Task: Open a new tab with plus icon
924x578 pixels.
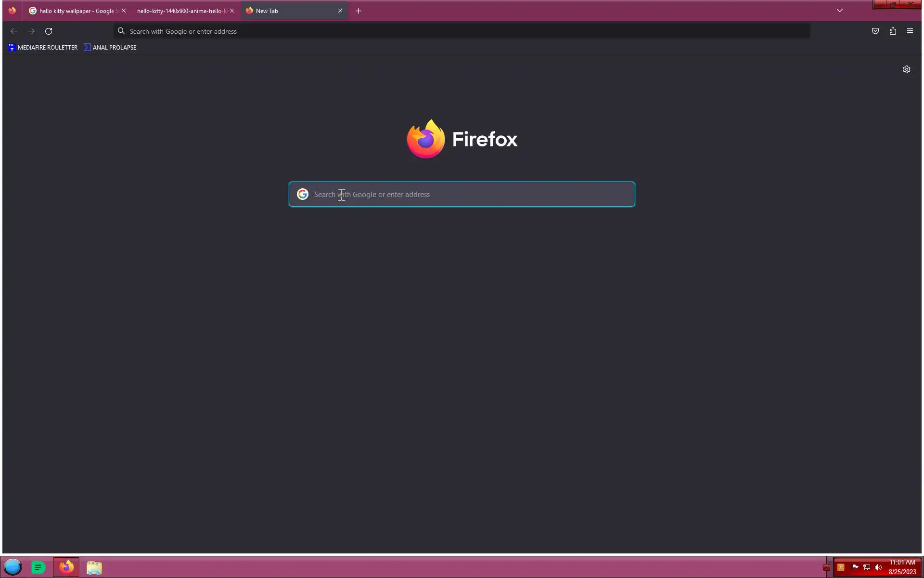Action: pos(358,11)
